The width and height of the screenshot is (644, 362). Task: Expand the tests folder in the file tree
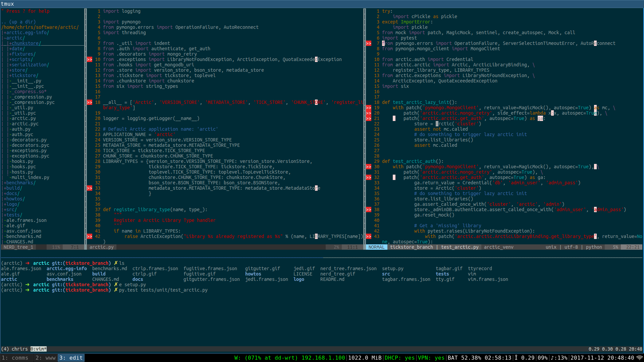point(13,215)
